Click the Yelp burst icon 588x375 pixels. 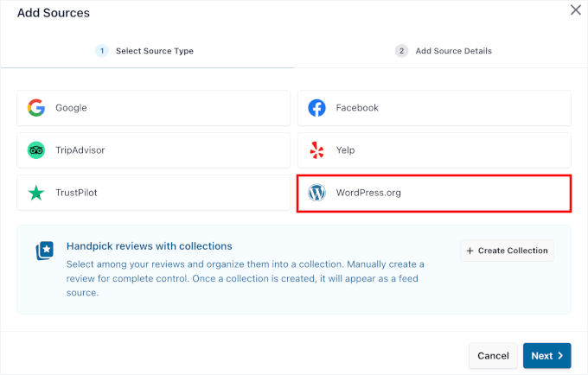coord(317,150)
